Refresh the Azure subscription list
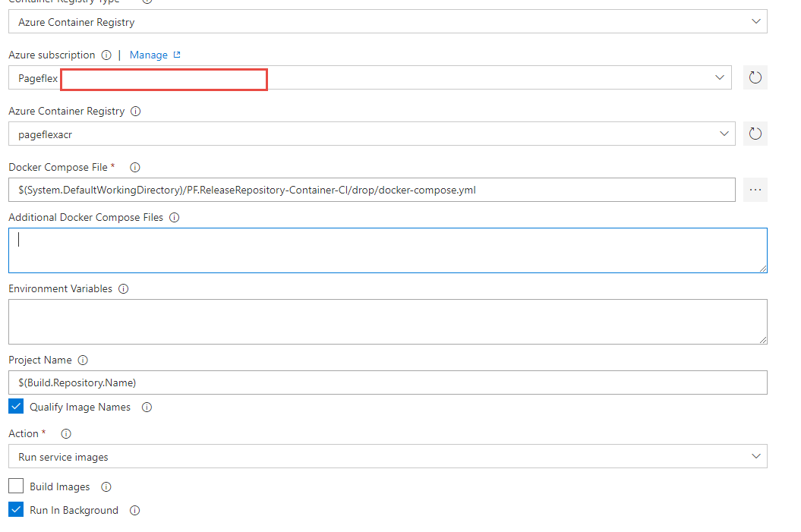This screenshot has height=532, width=801. (755, 77)
